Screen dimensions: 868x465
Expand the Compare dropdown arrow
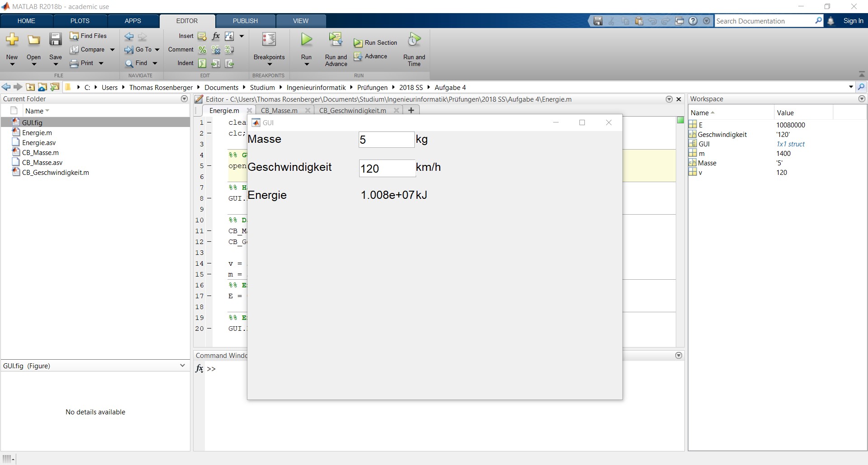tap(112, 50)
